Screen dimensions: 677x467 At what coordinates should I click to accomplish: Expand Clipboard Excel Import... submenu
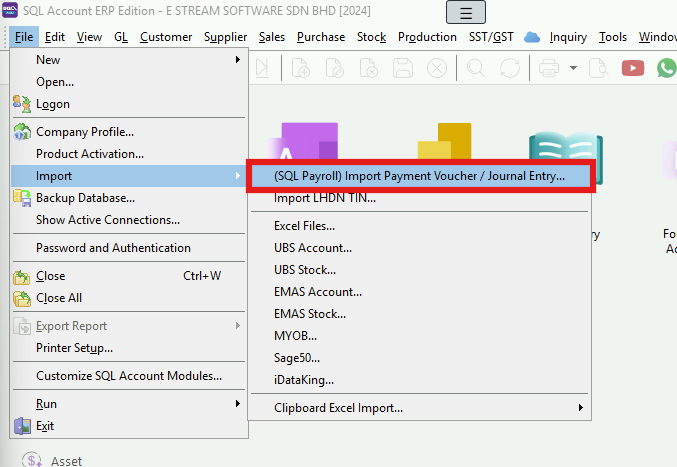[420, 408]
